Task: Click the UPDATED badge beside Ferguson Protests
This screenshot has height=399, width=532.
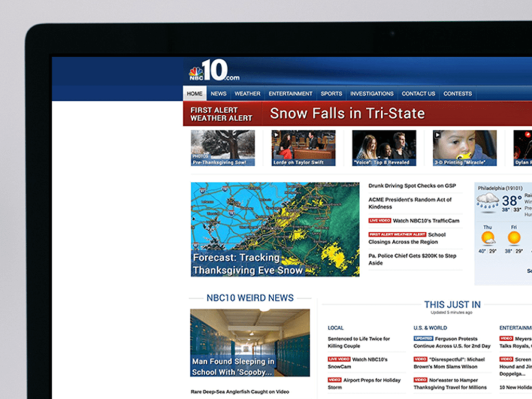Action: [x=423, y=338]
